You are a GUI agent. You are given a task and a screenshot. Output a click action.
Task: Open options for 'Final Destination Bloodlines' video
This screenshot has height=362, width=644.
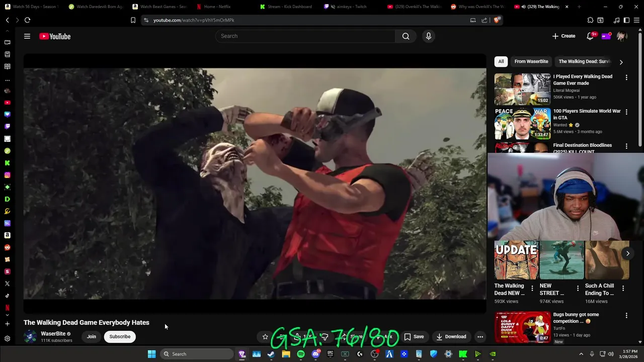(626, 146)
